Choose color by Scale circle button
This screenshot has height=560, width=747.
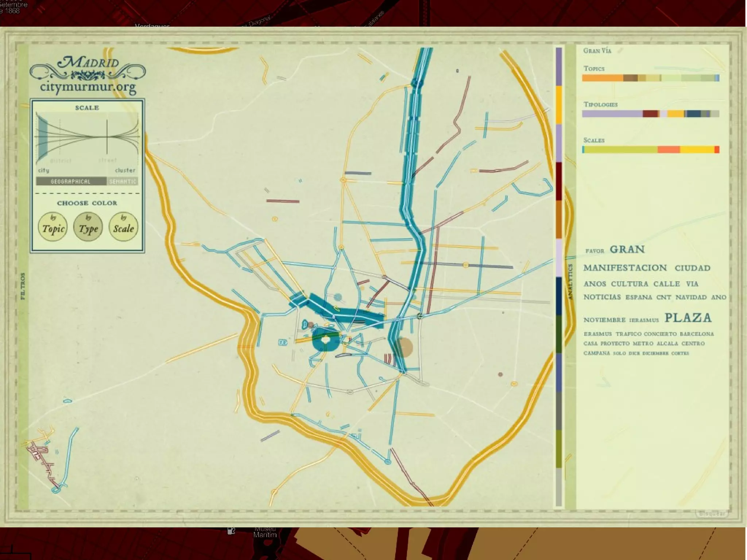tap(123, 227)
